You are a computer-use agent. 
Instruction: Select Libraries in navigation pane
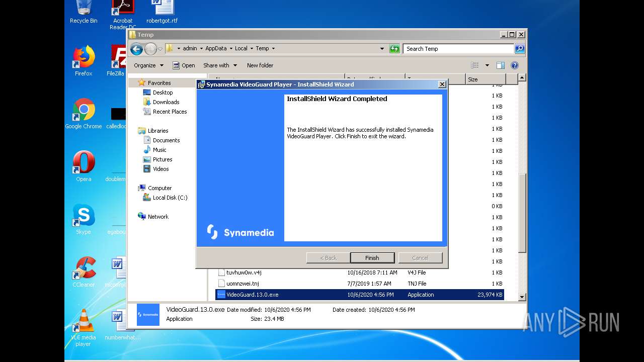click(158, 131)
